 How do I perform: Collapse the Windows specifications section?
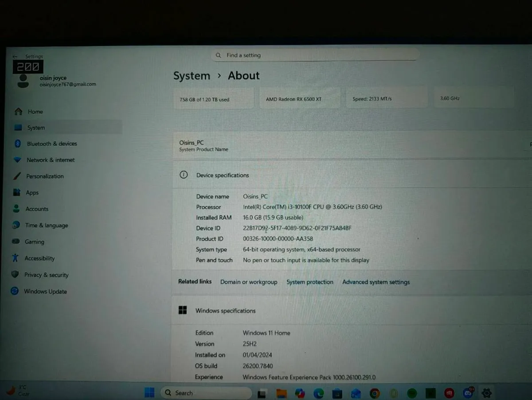tap(225, 311)
